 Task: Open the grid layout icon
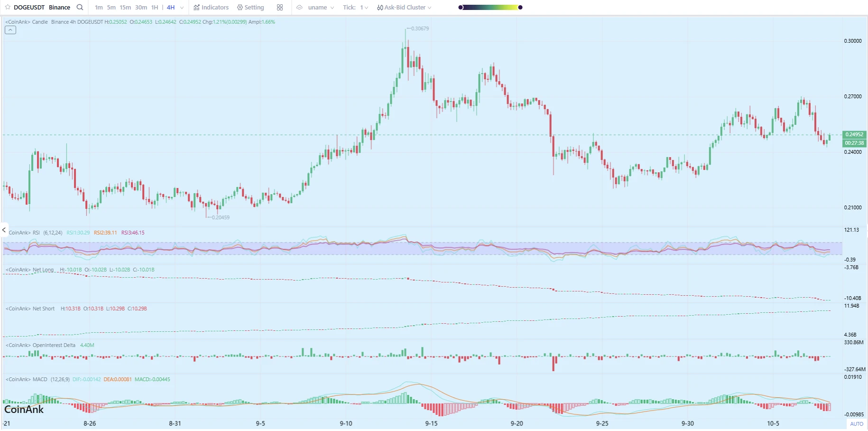[280, 8]
